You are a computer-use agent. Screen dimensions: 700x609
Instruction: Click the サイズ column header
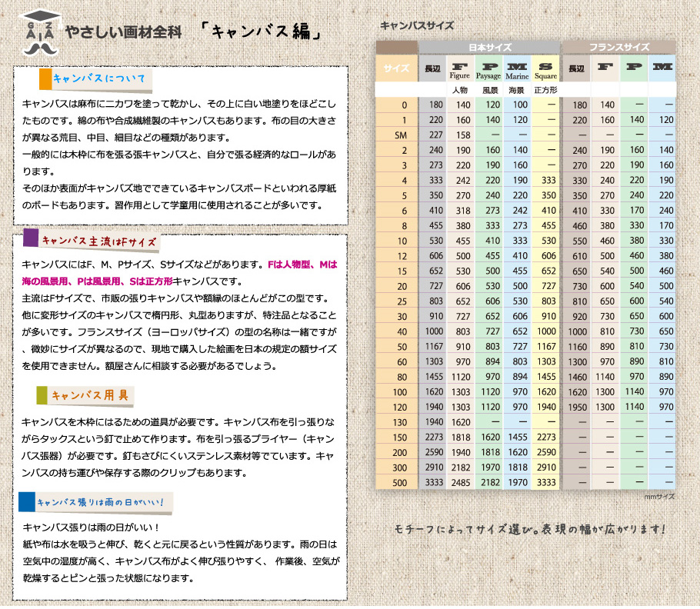coord(396,68)
